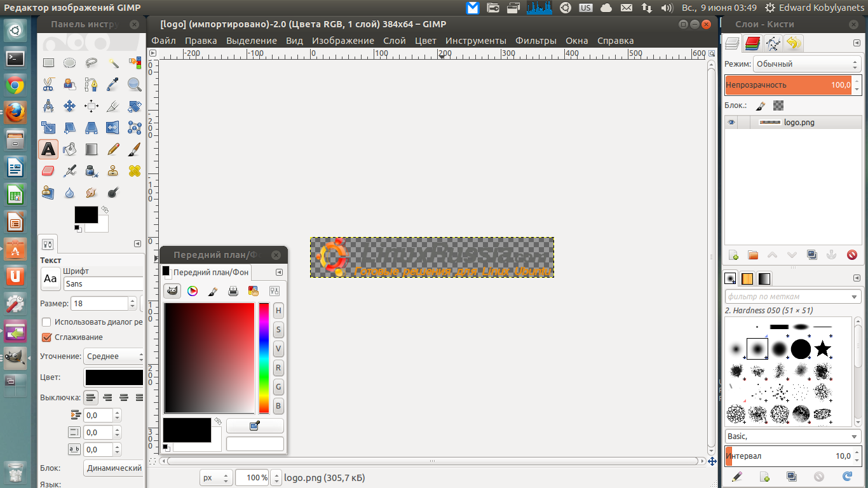Viewport: 868px width, 488px height.
Task: Open the 'Блок' Динамический dropdown
Action: [114, 468]
